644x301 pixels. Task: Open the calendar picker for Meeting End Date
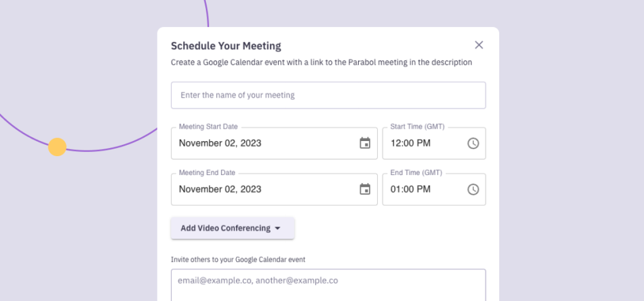click(x=364, y=190)
